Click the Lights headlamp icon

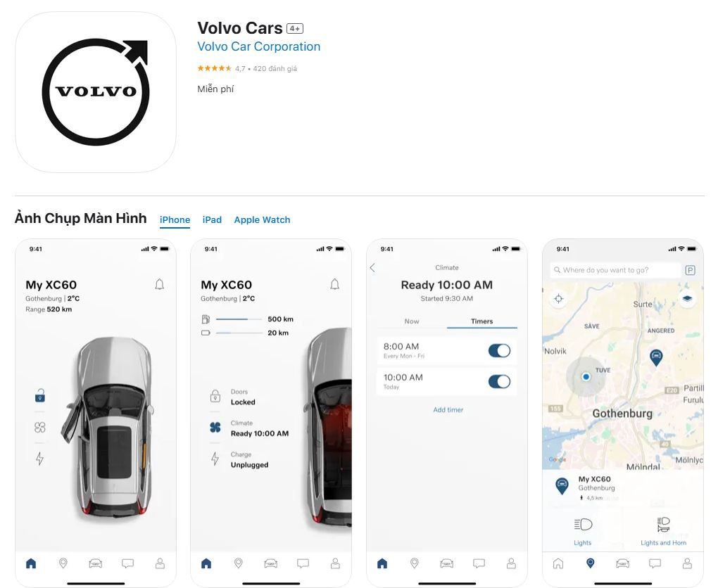[583, 525]
